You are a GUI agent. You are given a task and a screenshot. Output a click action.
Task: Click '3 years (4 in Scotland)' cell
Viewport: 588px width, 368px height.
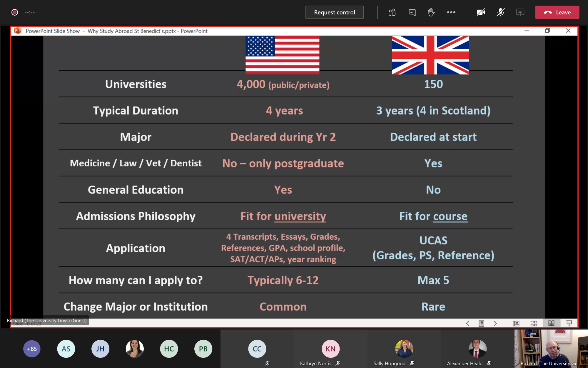[433, 111]
